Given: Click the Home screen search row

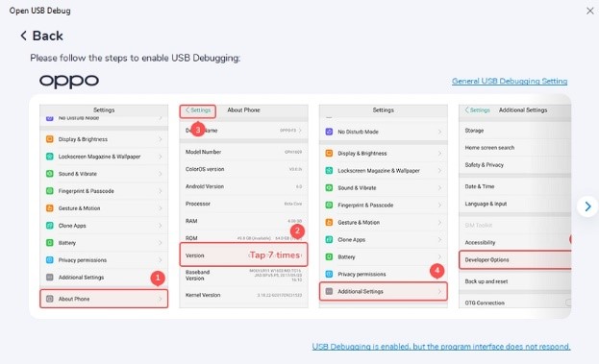Looking at the screenshot, I should coord(515,148).
